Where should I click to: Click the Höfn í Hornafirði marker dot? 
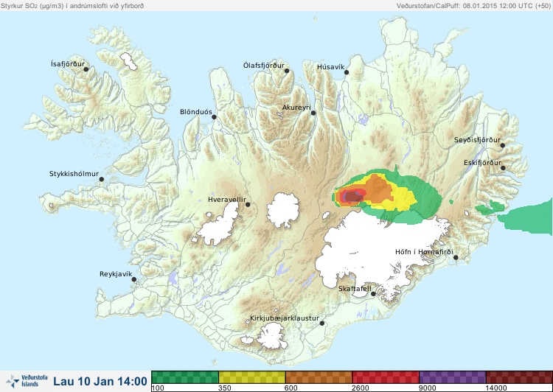[x=456, y=258]
